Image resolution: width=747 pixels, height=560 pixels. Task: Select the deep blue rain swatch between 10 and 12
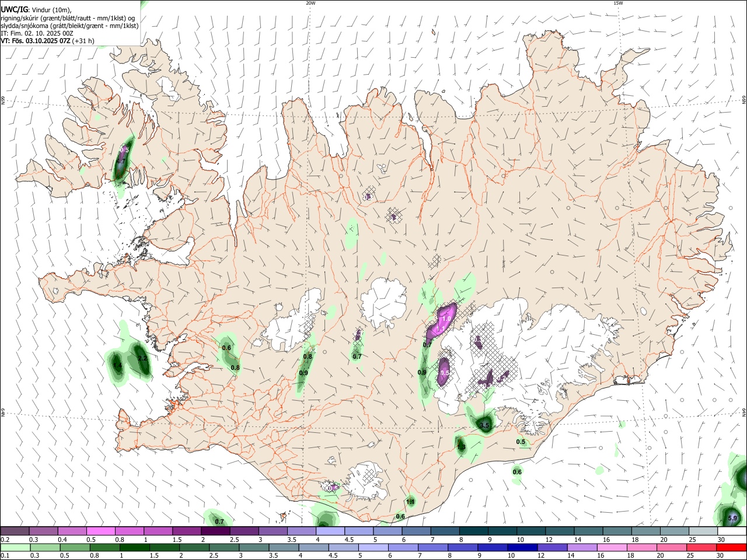click(x=522, y=547)
